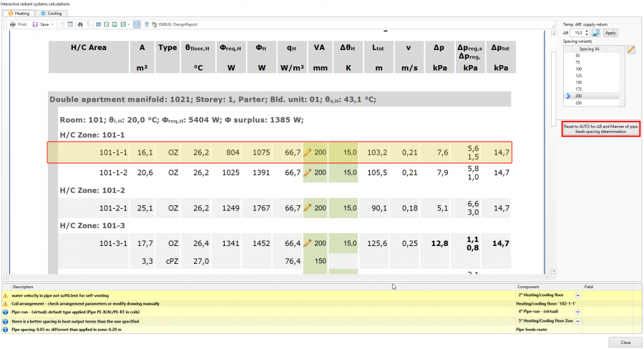The image size is (644, 349).
Task: Select spacing variant 150 in list
Action: tap(578, 82)
